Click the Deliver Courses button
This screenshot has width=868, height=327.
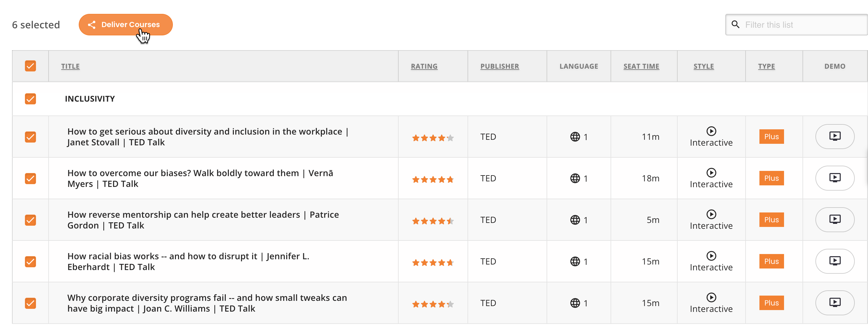pos(126,25)
